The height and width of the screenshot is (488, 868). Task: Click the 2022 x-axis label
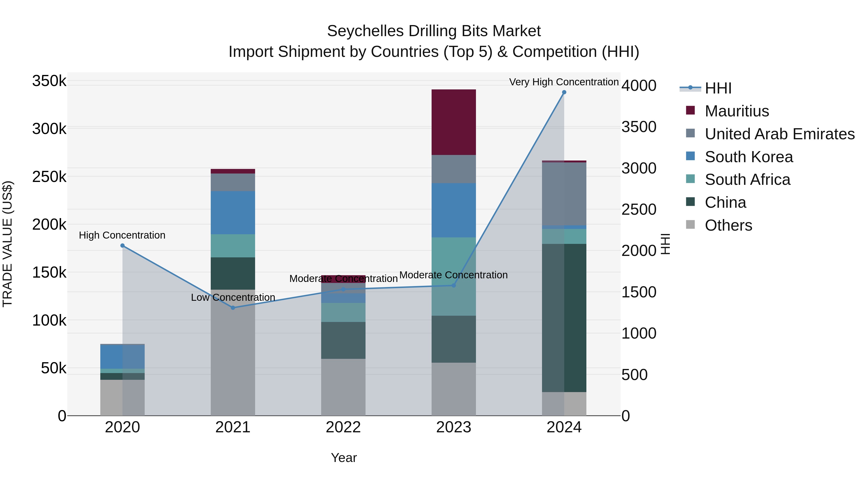343,427
